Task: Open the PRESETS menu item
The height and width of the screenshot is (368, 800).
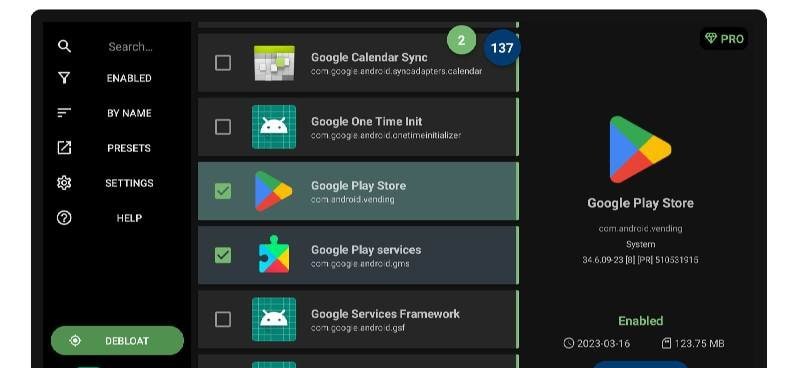Action: tap(129, 148)
